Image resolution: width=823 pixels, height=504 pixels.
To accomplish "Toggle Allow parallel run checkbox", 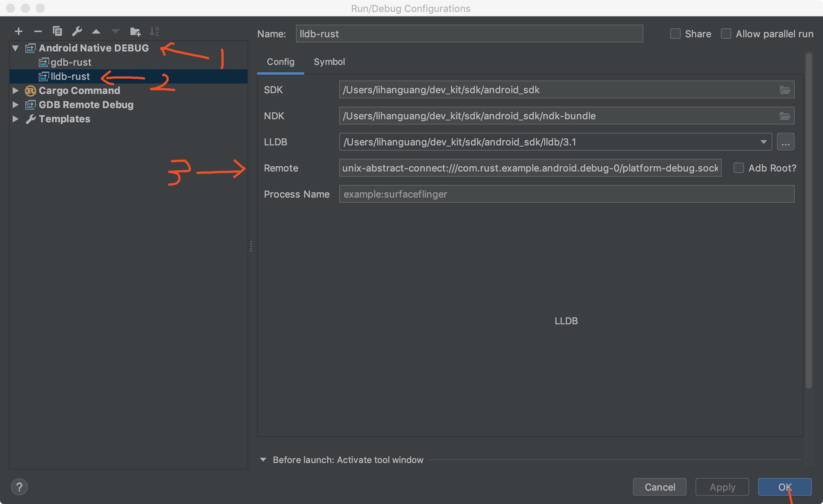I will pos(726,34).
